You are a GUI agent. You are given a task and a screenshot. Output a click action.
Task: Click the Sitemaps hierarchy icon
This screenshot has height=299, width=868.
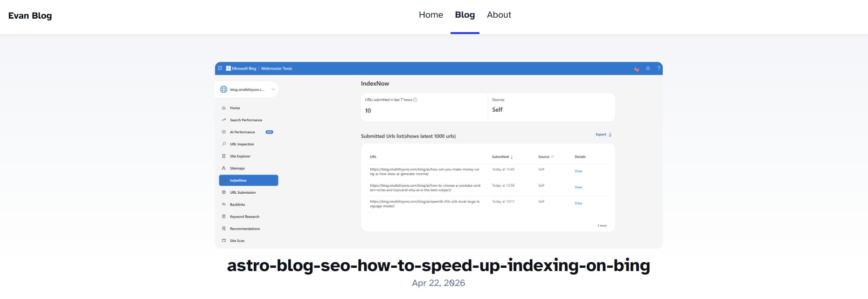(224, 168)
